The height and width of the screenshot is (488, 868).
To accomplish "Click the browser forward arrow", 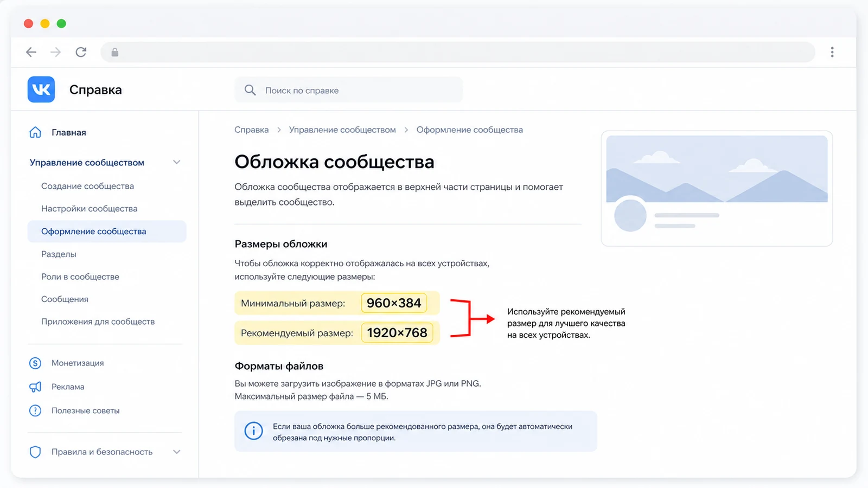I will coord(55,52).
